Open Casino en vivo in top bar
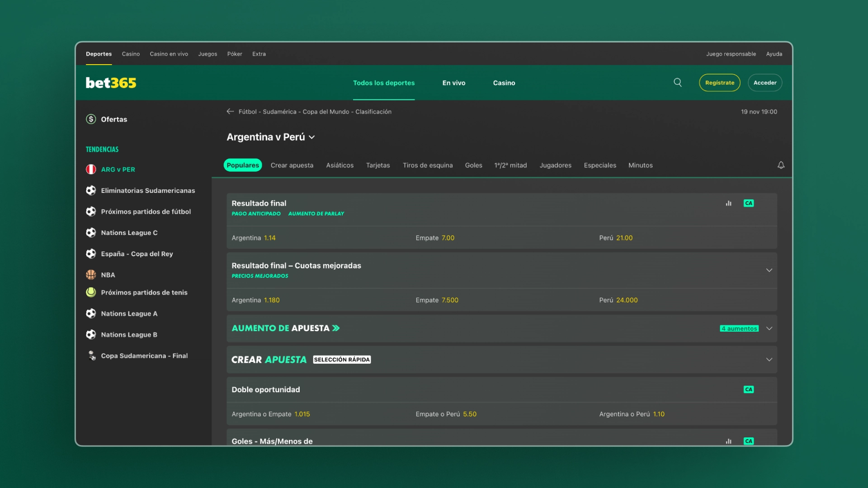Viewport: 868px width, 488px height. [169, 54]
